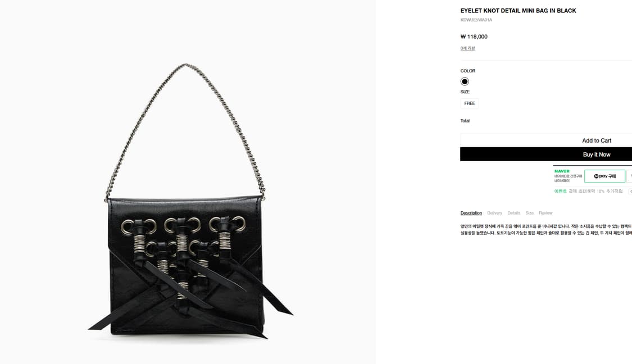Open the Review tab
The width and height of the screenshot is (632, 364).
click(545, 213)
